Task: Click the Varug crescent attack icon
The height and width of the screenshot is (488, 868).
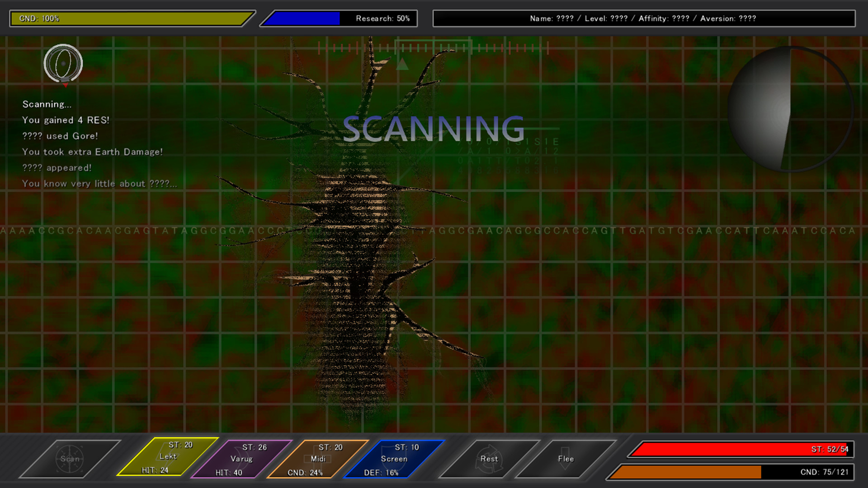Action: click(x=242, y=459)
